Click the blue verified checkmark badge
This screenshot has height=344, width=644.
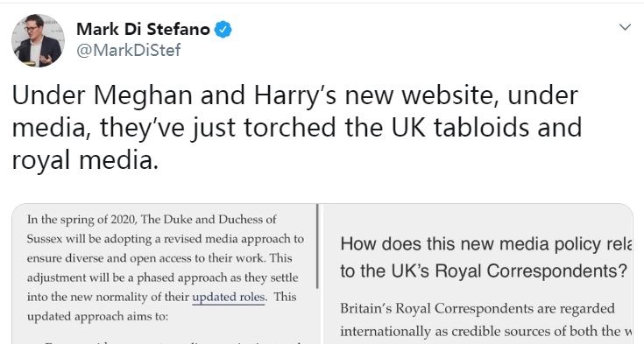[x=223, y=30]
